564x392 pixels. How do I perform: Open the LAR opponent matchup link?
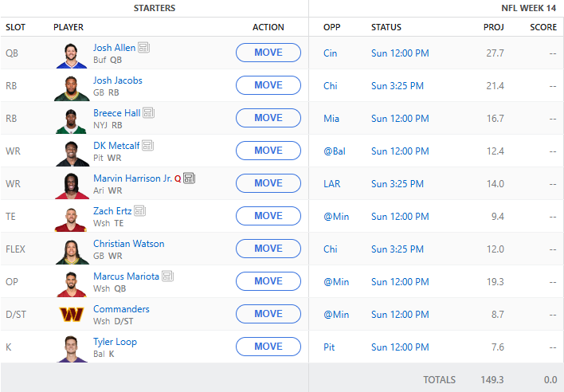[331, 184]
